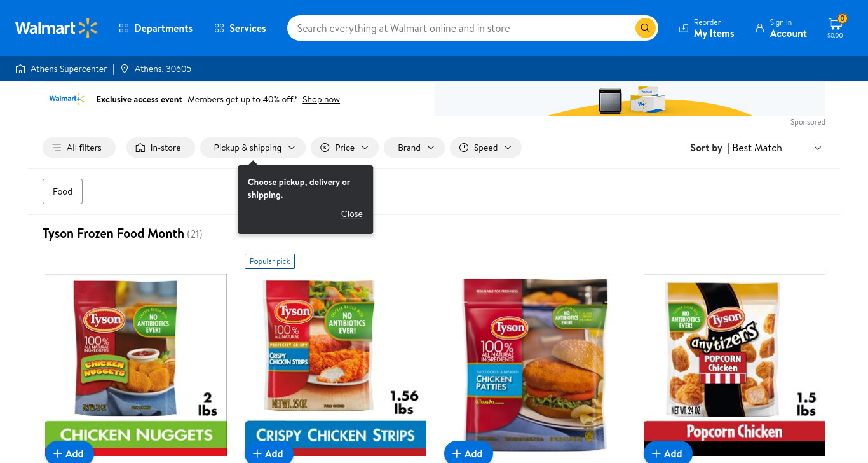The height and width of the screenshot is (463, 868).
Task: Click the Reorder My Items icon
Action: (x=684, y=29)
